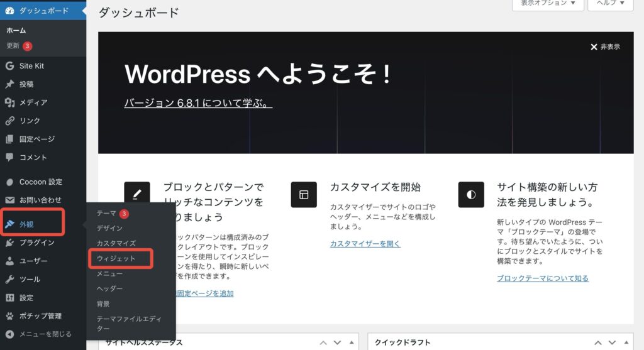The image size is (644, 350).
Task: Click the envelope icon for お問い合わせ
Action: [x=9, y=200]
